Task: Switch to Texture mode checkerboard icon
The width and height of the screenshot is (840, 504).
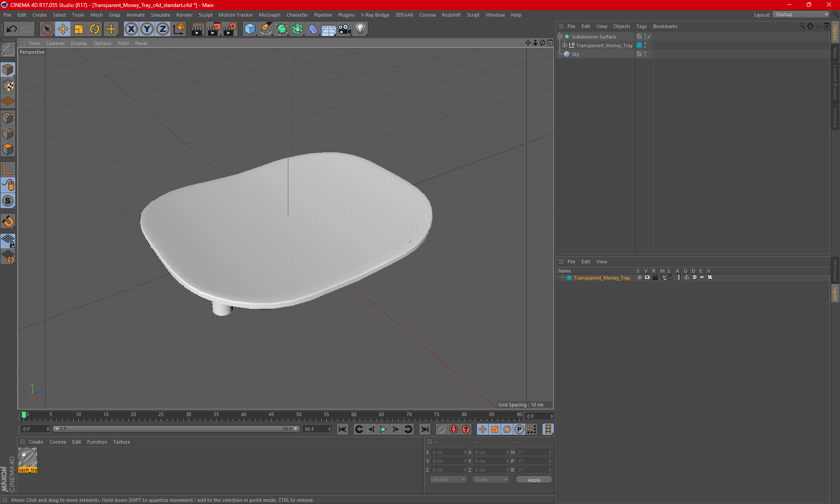Action: tap(8, 86)
